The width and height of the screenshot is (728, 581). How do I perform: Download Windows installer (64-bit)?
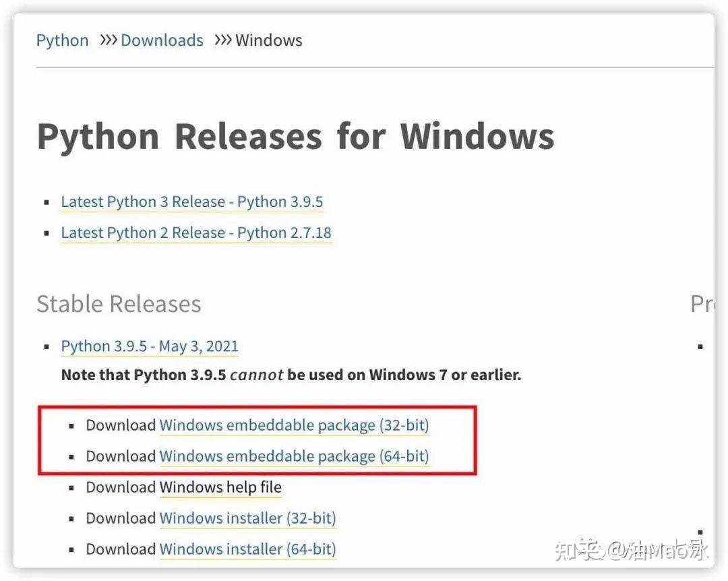[247, 549]
